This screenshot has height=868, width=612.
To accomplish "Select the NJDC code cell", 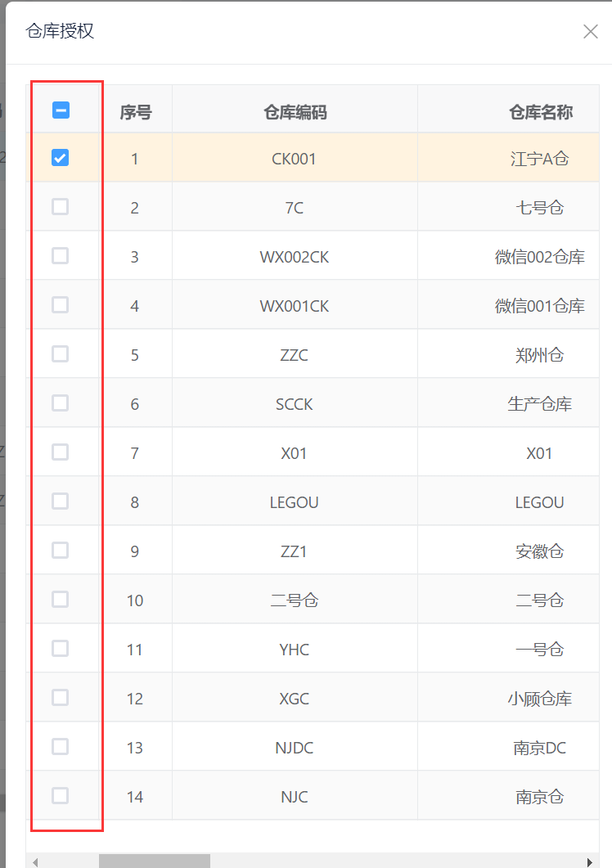I will tap(294, 748).
